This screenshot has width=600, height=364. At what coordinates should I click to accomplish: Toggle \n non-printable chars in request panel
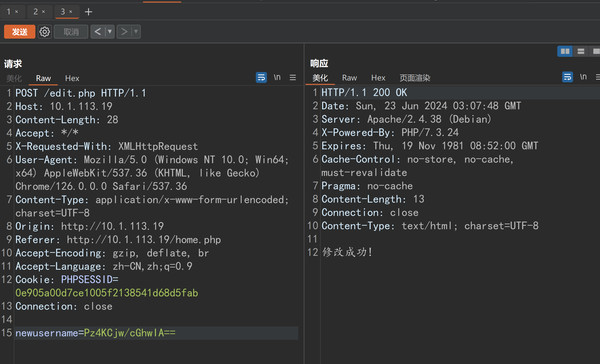click(x=277, y=77)
